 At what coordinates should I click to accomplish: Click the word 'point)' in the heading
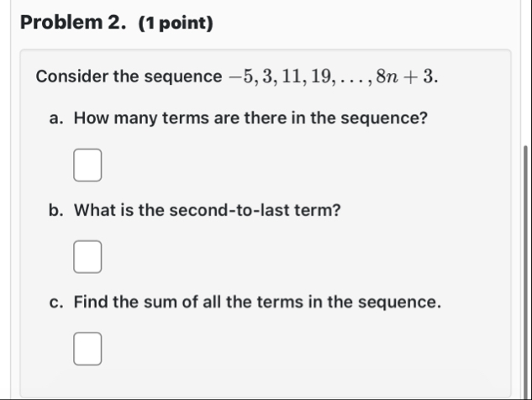pos(186,24)
